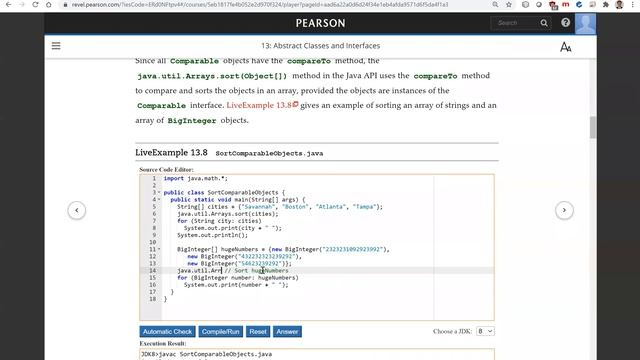
Task: Click the browser address bar URL
Action: [260, 4]
